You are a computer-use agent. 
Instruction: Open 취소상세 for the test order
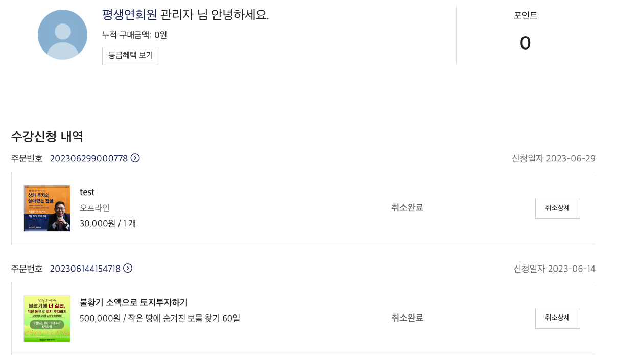tap(557, 208)
